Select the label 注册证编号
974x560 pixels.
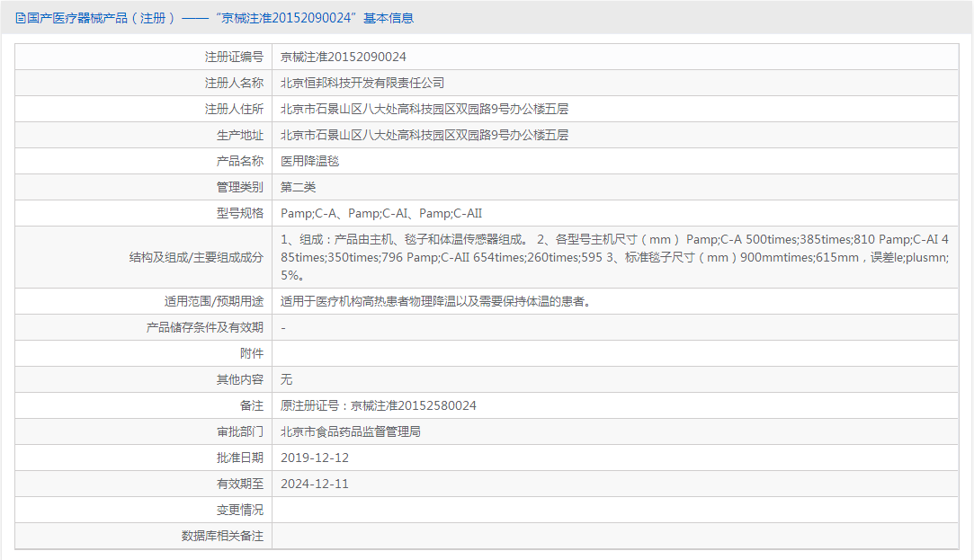[234, 58]
